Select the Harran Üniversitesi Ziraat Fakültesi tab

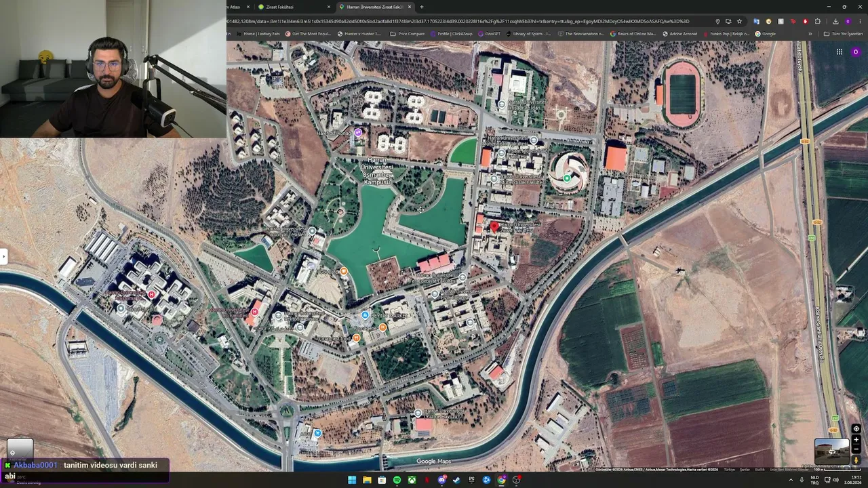(376, 7)
